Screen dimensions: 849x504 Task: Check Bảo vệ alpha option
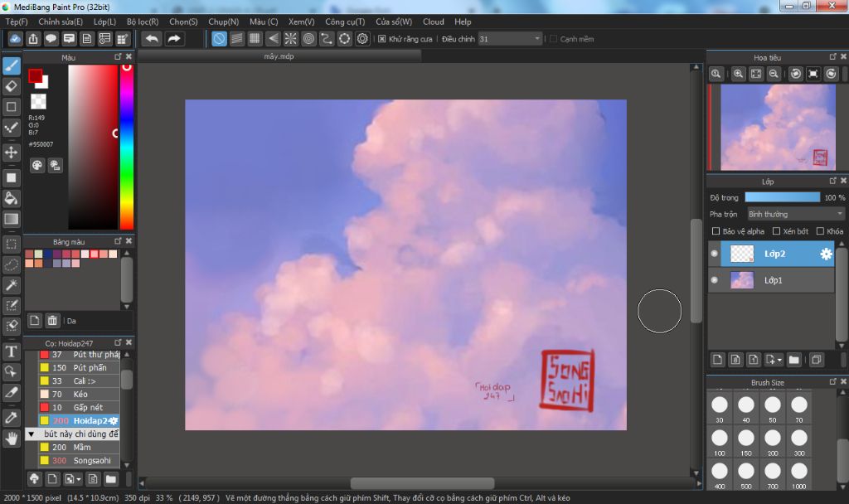[716, 231]
